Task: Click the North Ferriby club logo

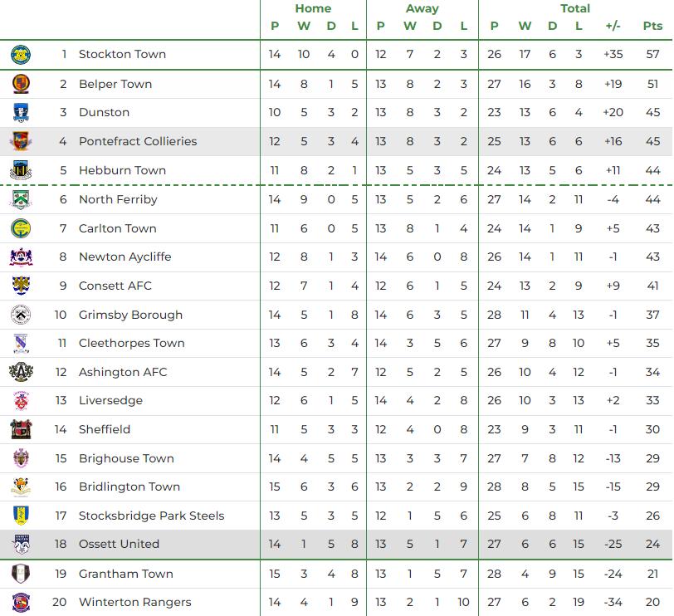Action: [x=21, y=200]
